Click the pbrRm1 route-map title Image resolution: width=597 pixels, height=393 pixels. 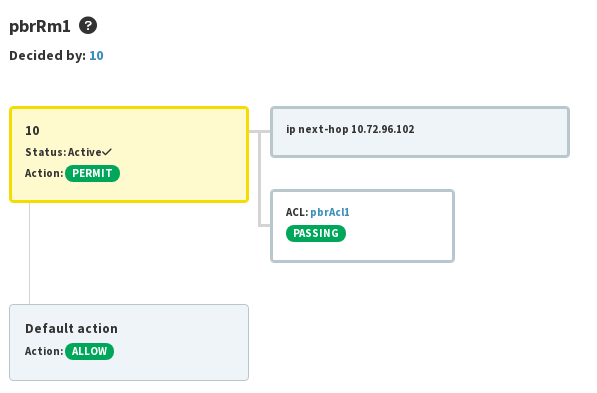point(40,26)
